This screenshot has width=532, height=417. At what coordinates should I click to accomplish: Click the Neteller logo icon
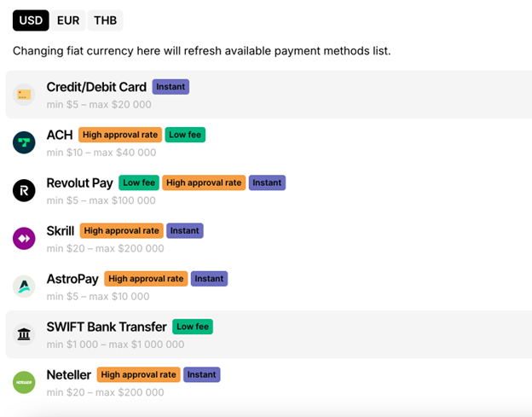click(x=24, y=382)
